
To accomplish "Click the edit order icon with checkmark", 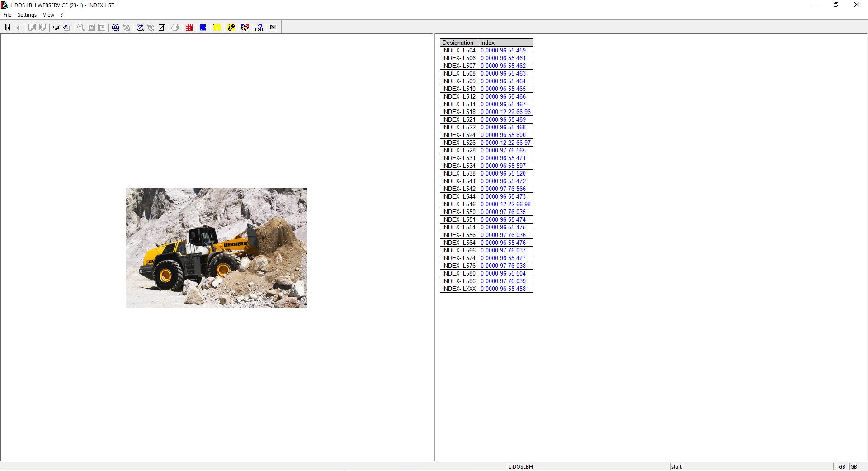I will (66, 27).
